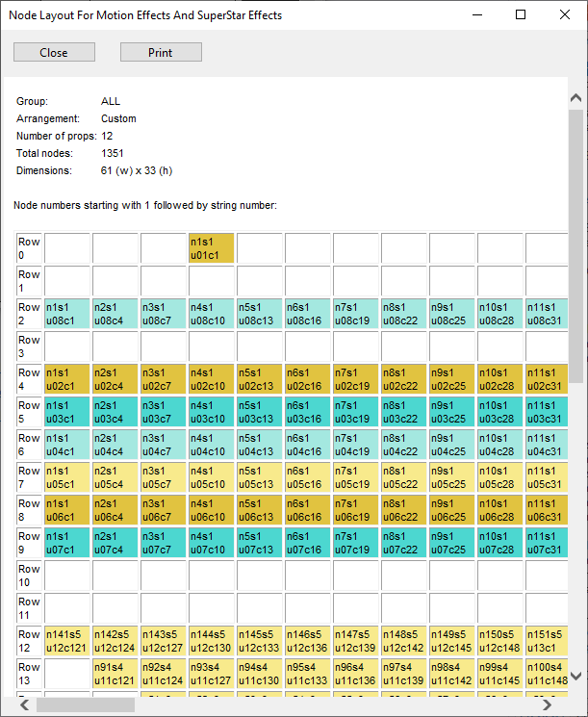588x717 pixels.
Task: Click the vertical scrollbar up arrow
Action: pyautogui.click(x=575, y=99)
